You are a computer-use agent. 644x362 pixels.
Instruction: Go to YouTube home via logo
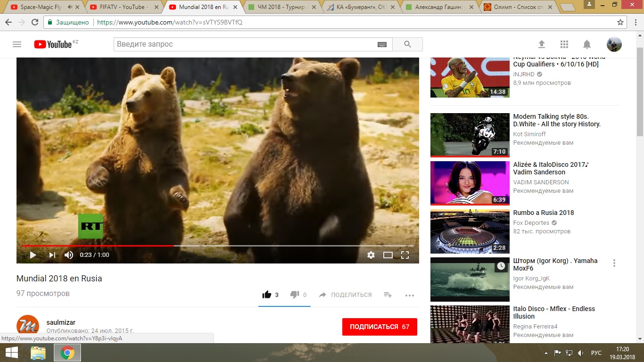[53, 44]
